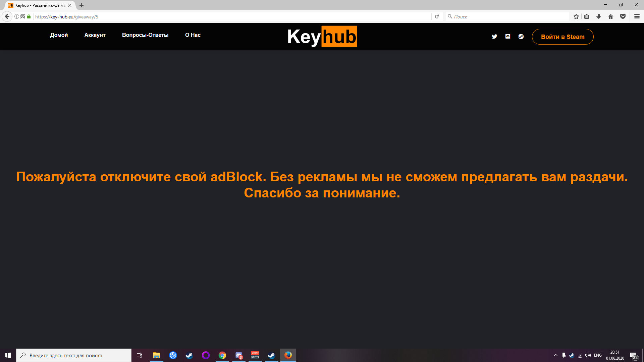
Task: Click the microphone tray icon
Action: click(564, 355)
